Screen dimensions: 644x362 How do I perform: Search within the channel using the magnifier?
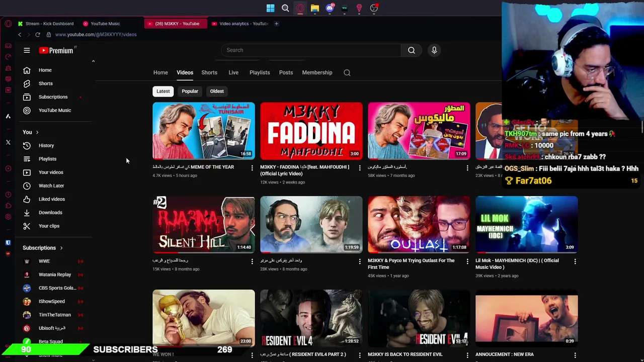tap(347, 73)
